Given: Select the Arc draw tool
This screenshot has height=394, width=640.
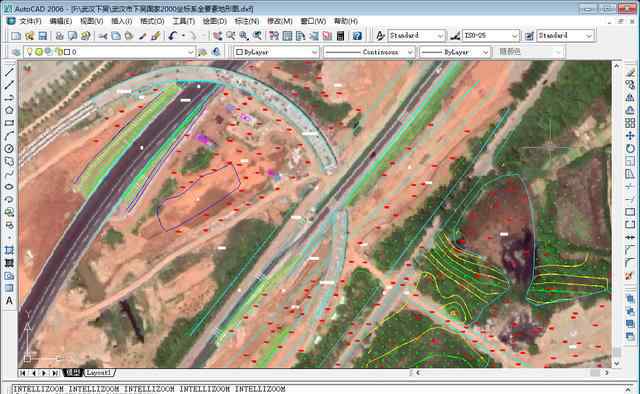Looking at the screenshot, I should 9,136.
